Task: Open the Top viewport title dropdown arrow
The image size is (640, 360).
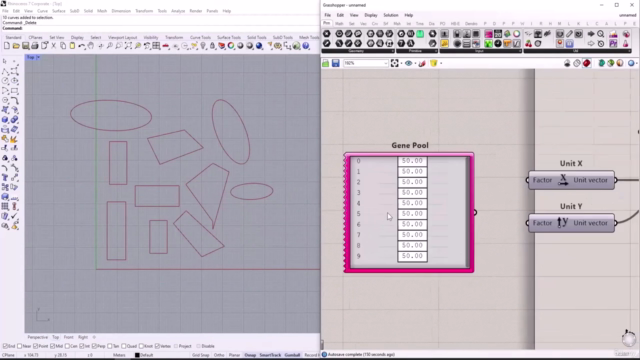Action: (38, 58)
